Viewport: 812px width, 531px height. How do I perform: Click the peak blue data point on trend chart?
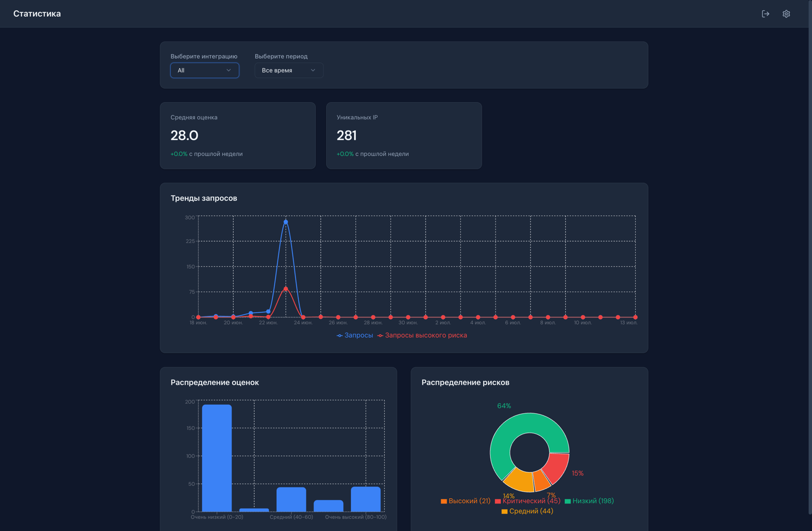[286, 222]
